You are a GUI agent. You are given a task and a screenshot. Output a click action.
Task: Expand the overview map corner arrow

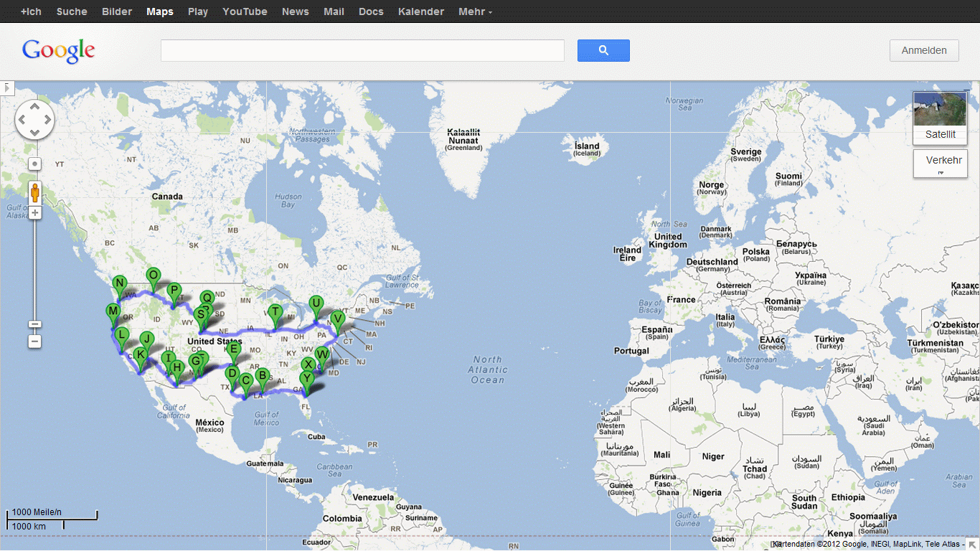pos(973,545)
